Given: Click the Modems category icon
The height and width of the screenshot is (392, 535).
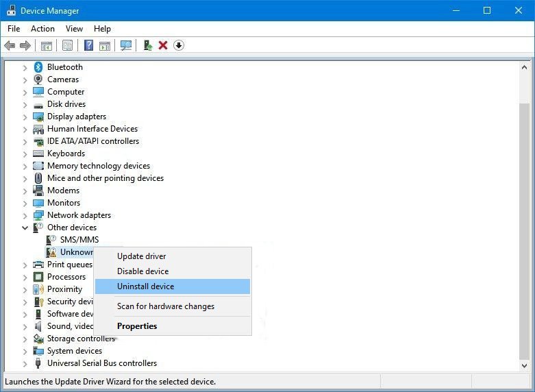Looking at the screenshot, I should 38,191.
